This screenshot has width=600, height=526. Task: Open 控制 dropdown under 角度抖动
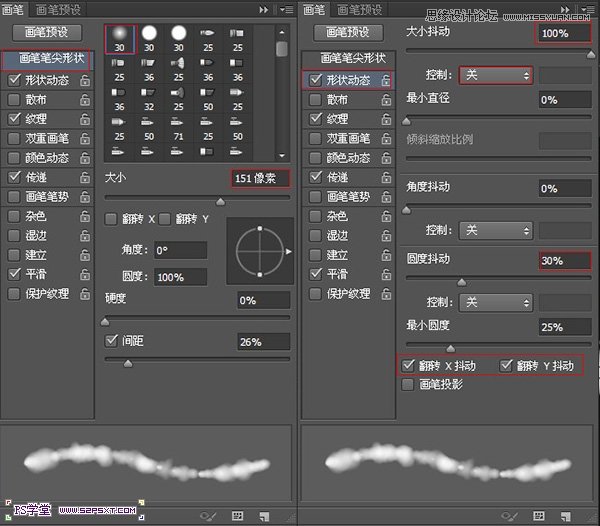(496, 230)
